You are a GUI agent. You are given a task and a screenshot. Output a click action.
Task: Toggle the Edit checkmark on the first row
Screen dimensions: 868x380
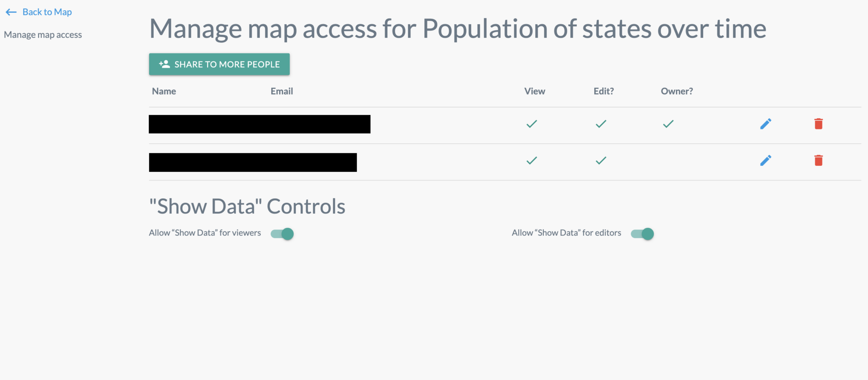601,124
